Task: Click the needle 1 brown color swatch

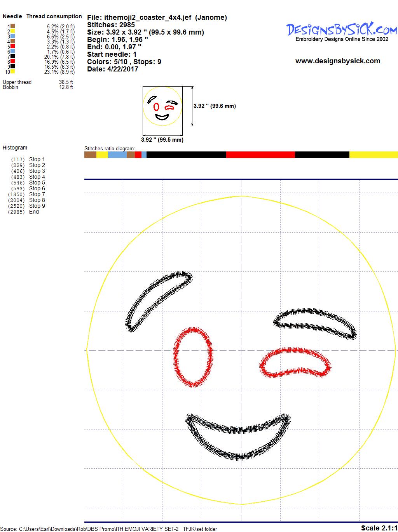Action: pos(13,26)
